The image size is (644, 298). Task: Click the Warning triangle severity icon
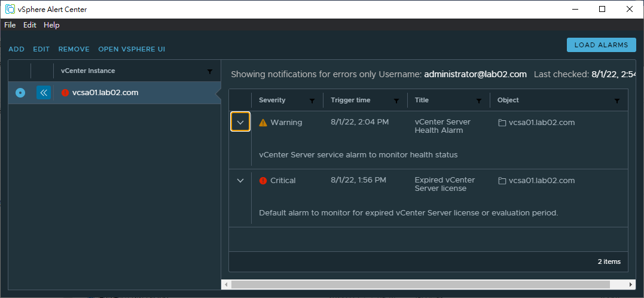click(x=263, y=123)
